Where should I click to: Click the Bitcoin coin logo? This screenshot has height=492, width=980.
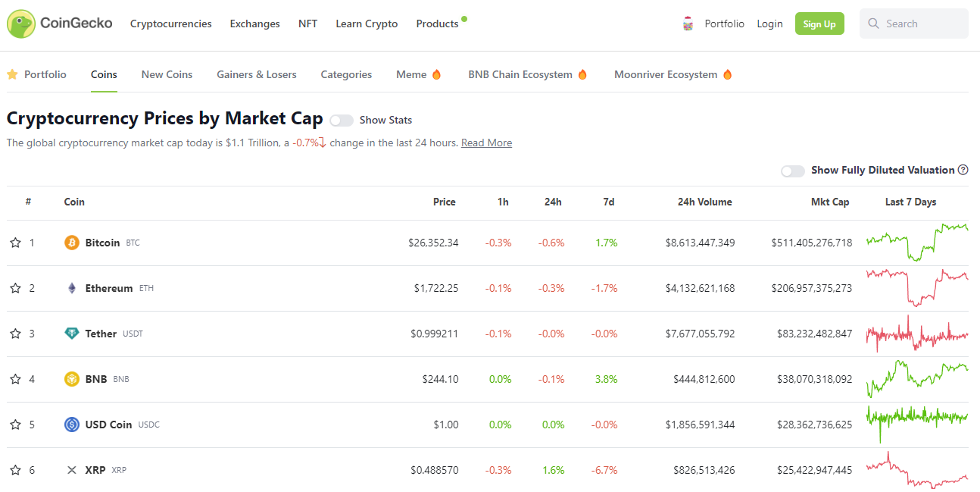tap(72, 243)
